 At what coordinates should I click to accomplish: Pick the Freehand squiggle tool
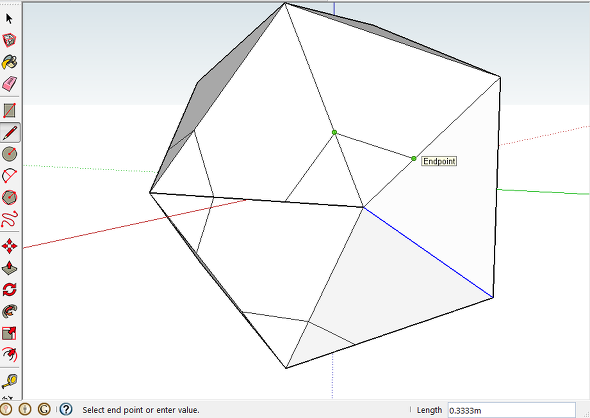tap(9, 219)
